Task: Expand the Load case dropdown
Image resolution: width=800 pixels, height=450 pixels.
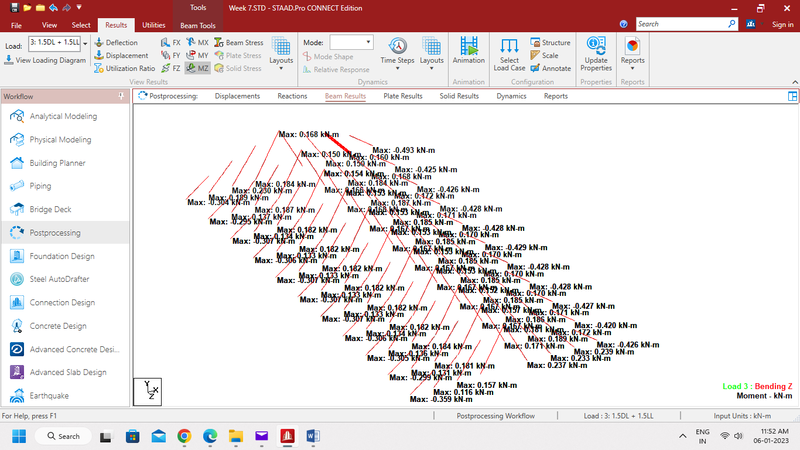Action: [85, 44]
